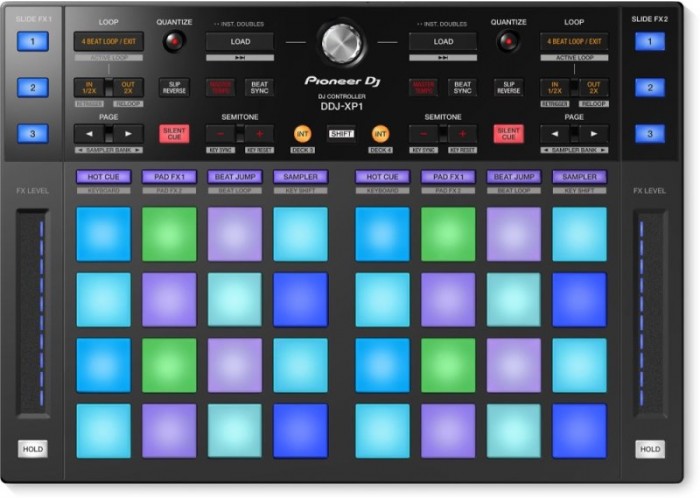Toggle right deck MASTER TEMPO
Image resolution: width=700 pixels, height=500 pixels.
pyautogui.click(x=424, y=88)
